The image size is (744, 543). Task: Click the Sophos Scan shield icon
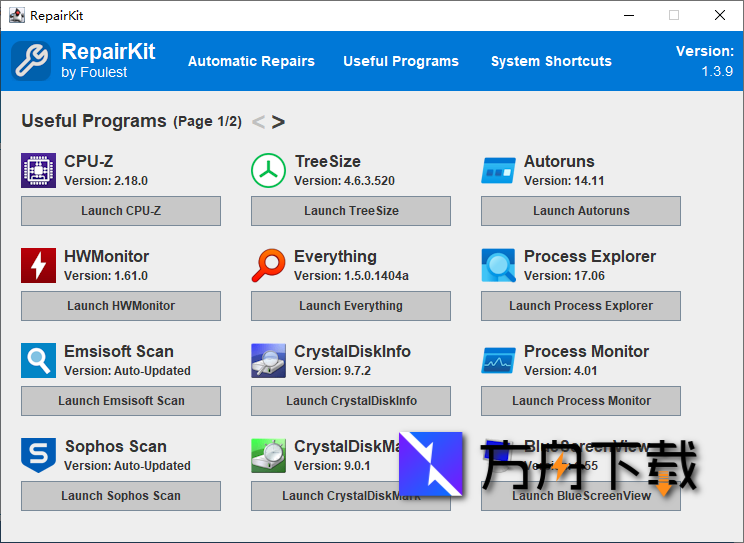[38, 455]
